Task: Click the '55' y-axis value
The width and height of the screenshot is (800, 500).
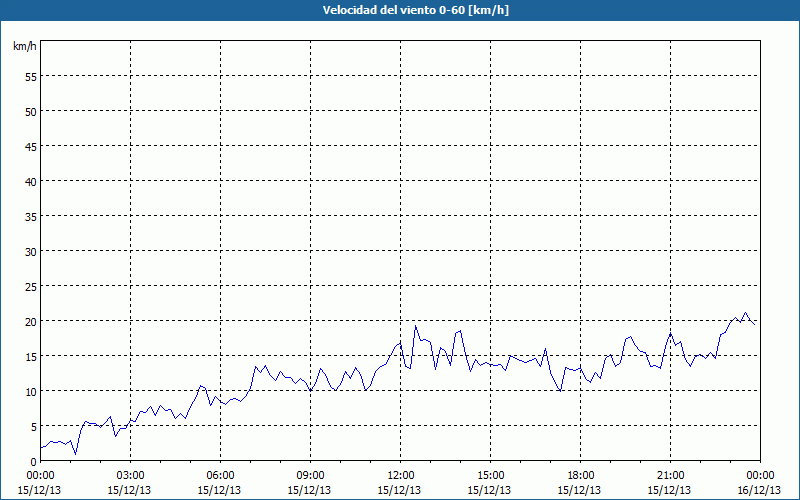Action: pos(31,76)
